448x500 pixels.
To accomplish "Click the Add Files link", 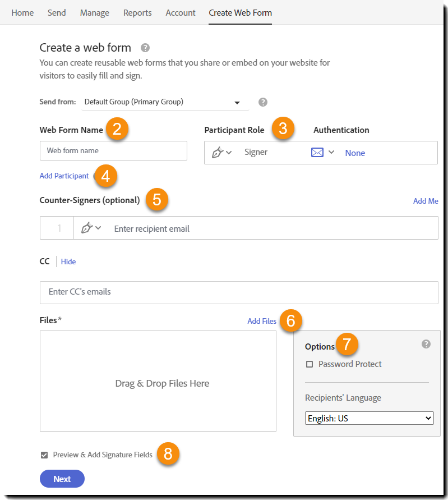I will point(262,321).
